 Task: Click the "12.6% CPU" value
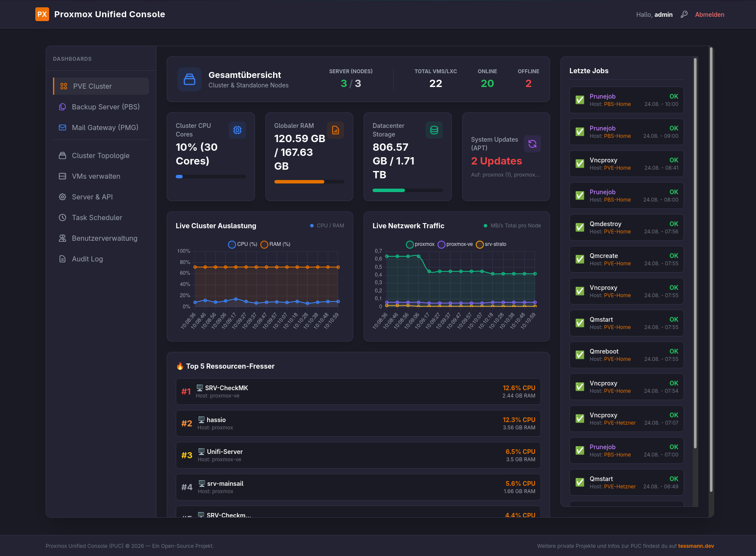coord(519,388)
